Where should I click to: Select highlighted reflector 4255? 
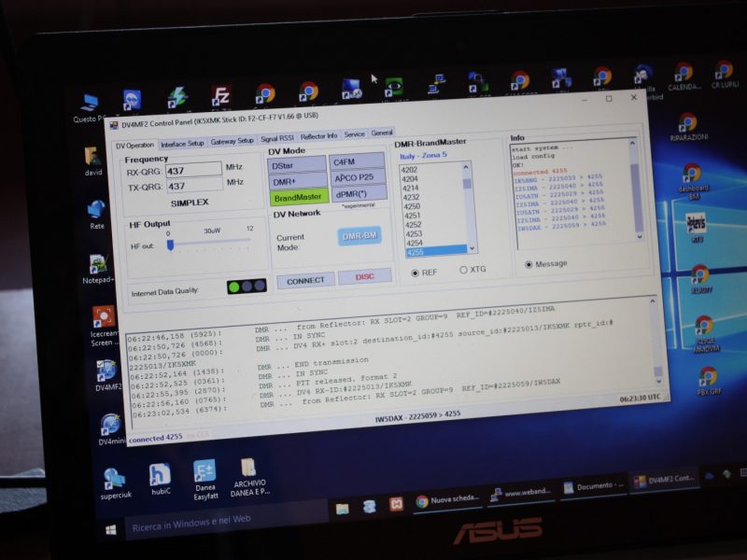(436, 251)
